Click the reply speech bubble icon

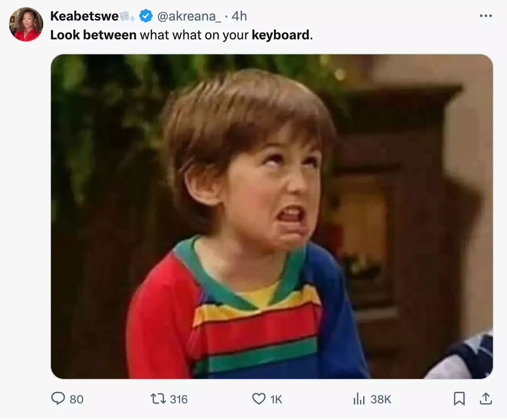[58, 399]
